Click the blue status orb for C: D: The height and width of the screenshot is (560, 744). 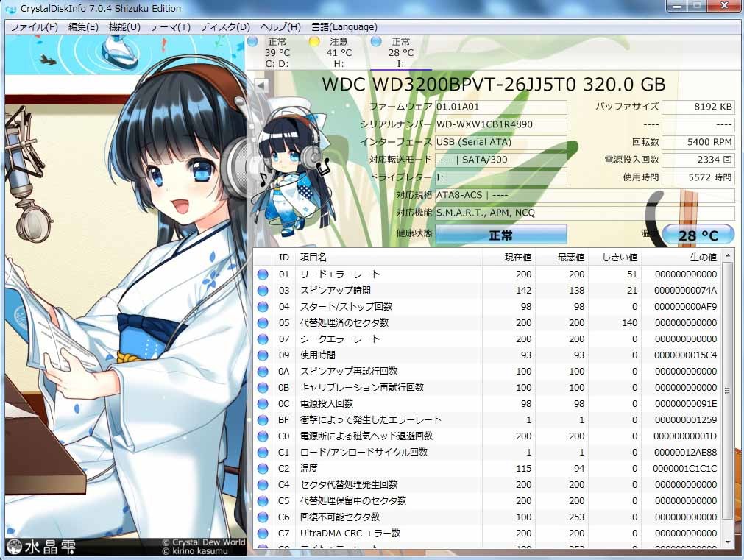(252, 42)
